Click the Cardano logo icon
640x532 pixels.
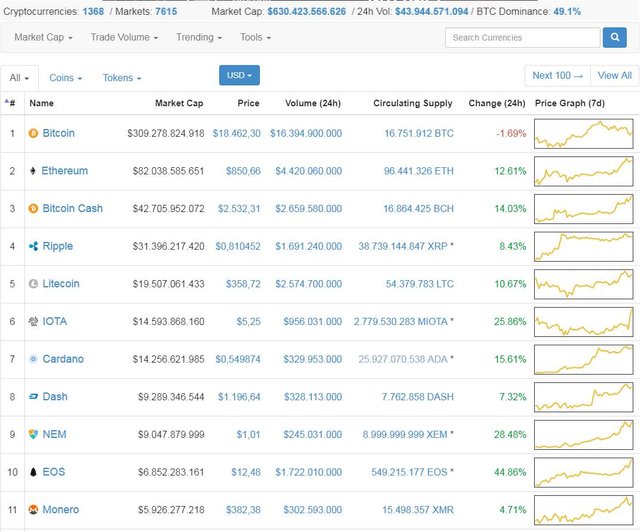click(x=33, y=359)
